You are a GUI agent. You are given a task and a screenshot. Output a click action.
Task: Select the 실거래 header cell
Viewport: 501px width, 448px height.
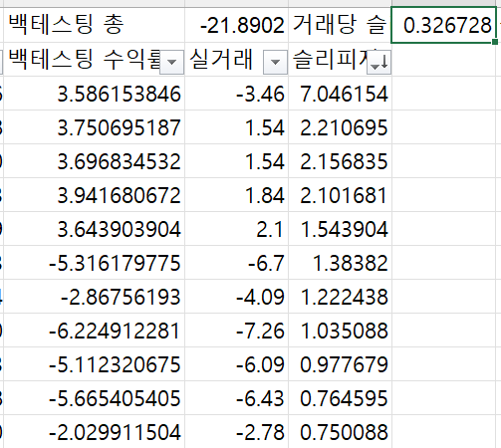click(x=236, y=59)
